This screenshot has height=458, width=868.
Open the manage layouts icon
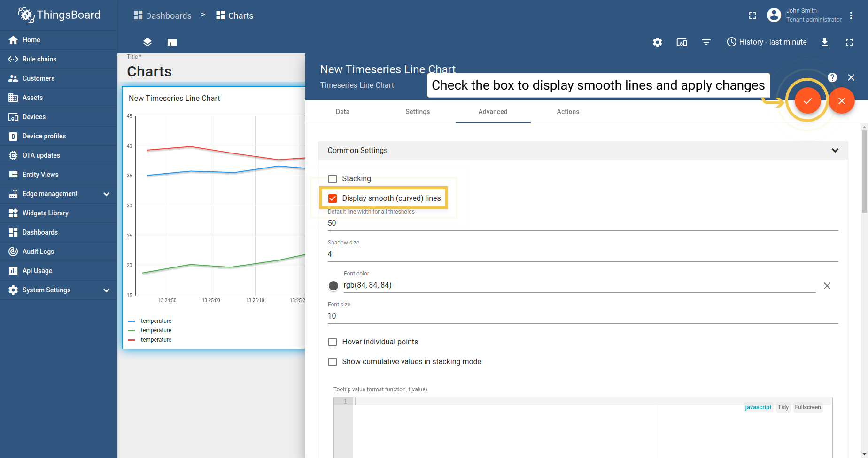tap(172, 42)
